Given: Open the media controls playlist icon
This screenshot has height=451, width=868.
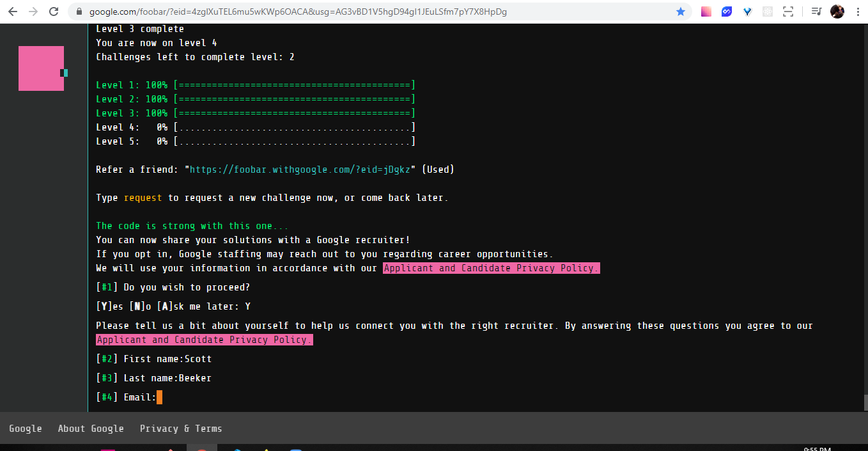Looking at the screenshot, I should coord(816,12).
